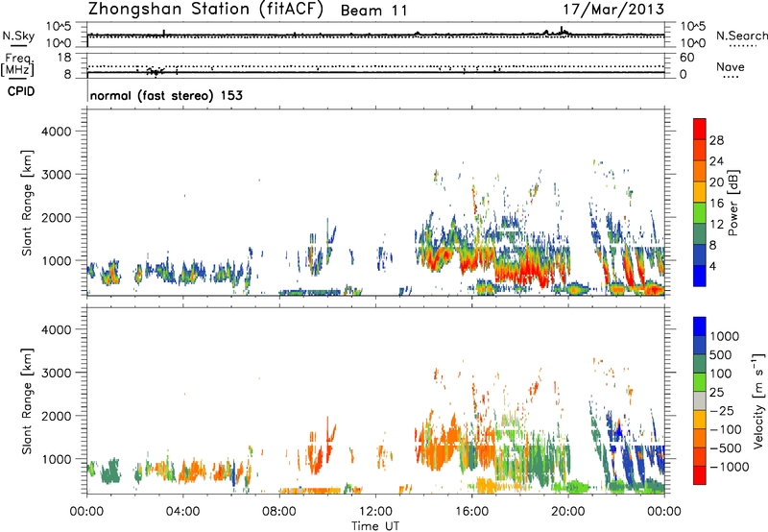
Task: Click the date '17/Mar/2013'
Action: (x=613, y=10)
